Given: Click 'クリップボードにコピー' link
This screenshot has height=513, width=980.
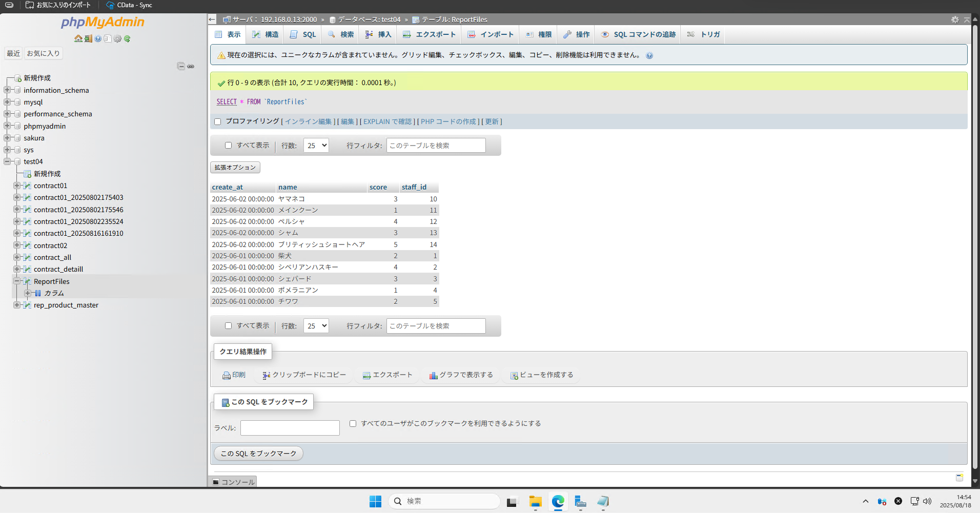Looking at the screenshot, I should click(304, 375).
